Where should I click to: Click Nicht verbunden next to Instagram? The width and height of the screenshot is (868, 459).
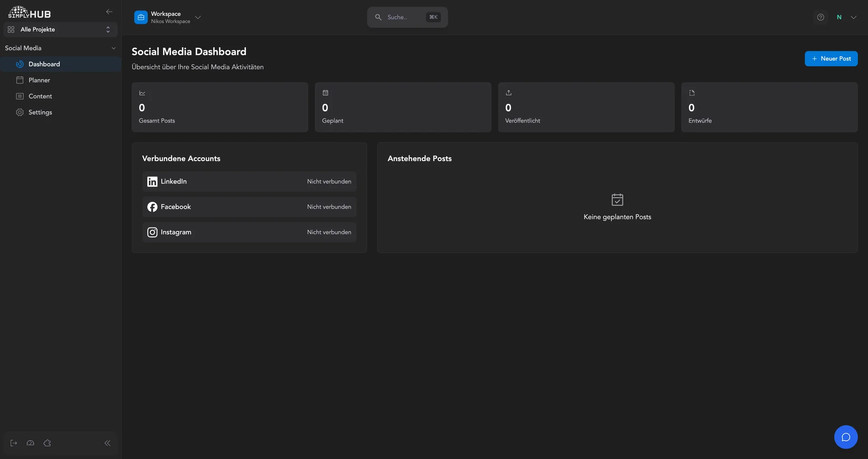coord(329,232)
